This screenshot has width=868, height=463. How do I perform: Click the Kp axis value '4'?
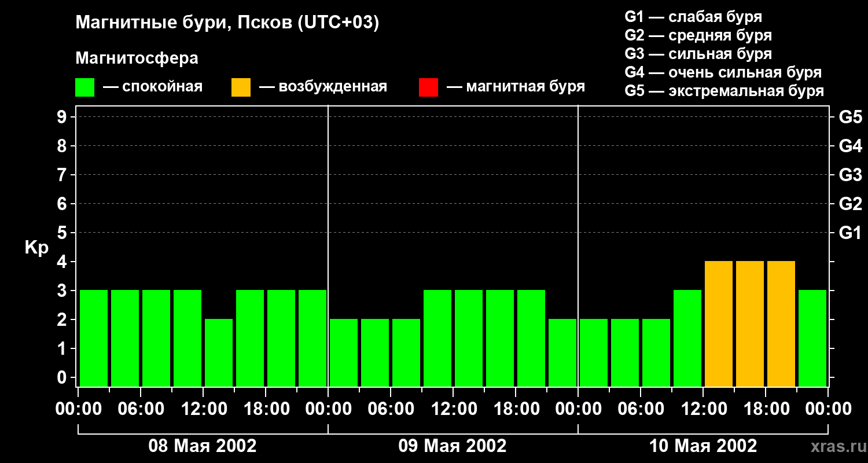63,262
